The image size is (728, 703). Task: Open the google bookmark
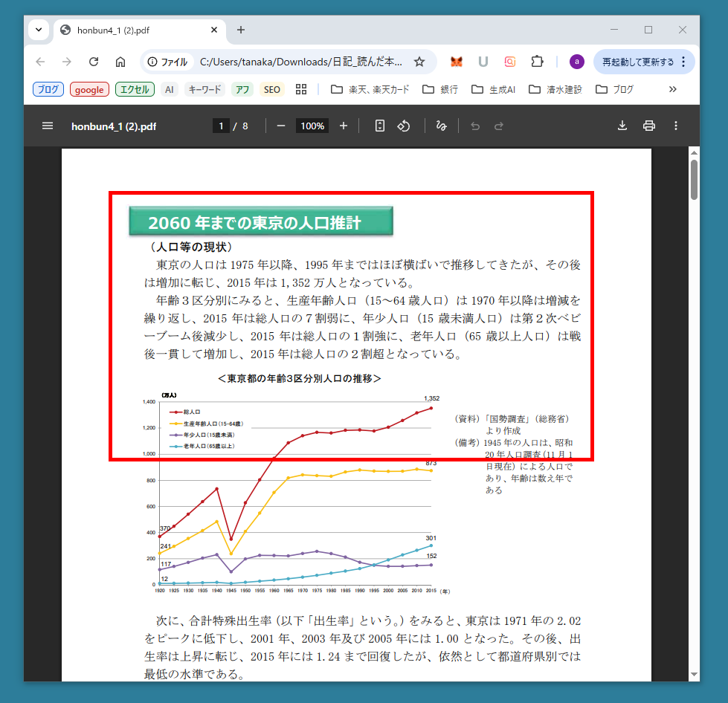(x=89, y=89)
